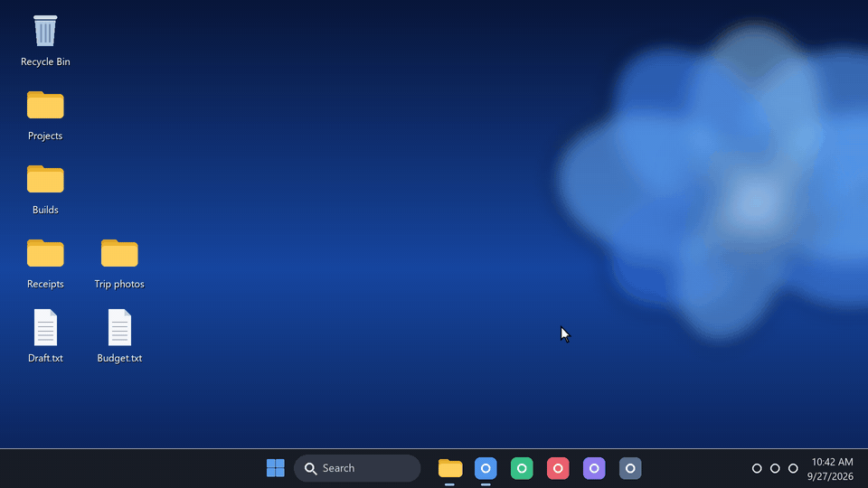Image resolution: width=868 pixels, height=488 pixels.
Task: Open the blue app in taskbar
Action: (x=486, y=468)
